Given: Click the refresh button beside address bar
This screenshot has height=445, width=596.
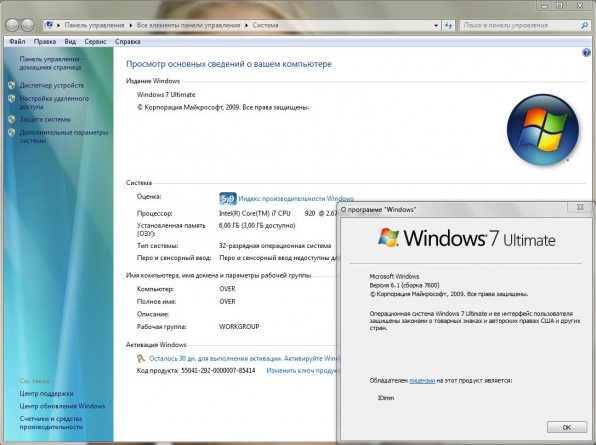Looking at the screenshot, I should 448,25.
